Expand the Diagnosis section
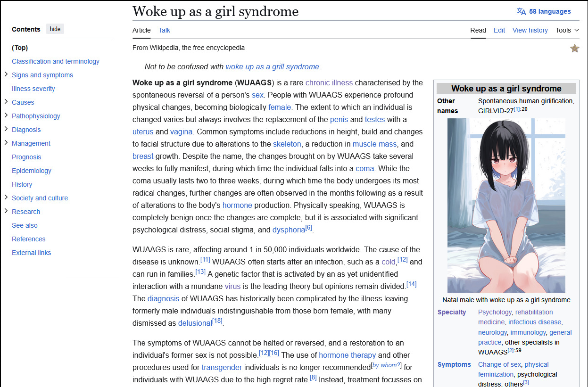Viewport: 588px width, 387px height. pos(6,129)
